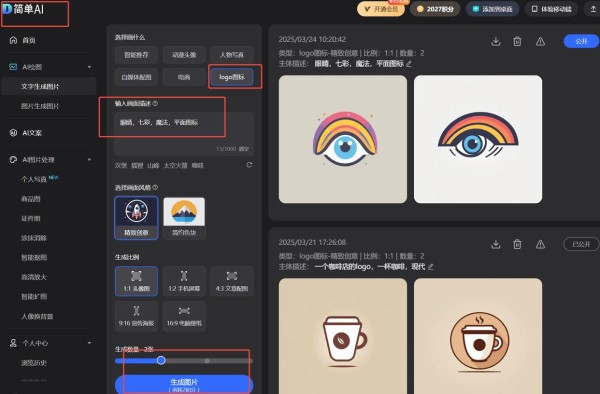Collapse the AI绘图 sidebar section arrow
This screenshot has width=600, height=394.
coord(89,67)
